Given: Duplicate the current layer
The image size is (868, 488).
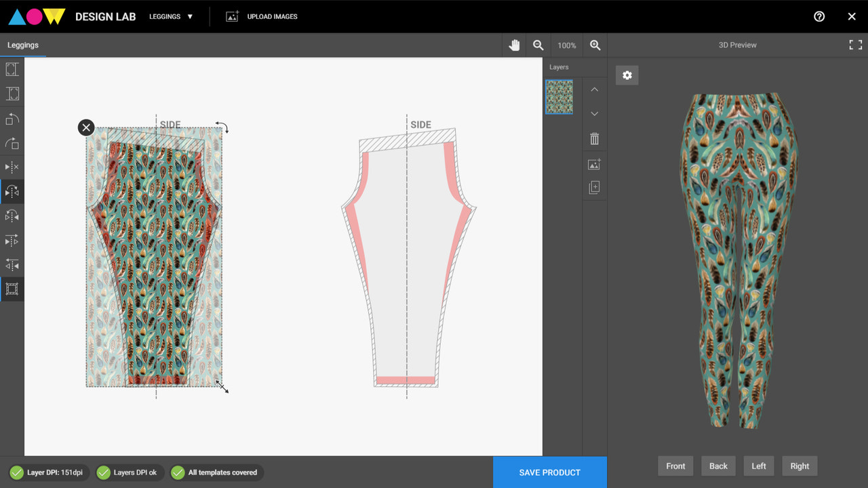Looking at the screenshot, I should 594,186.
